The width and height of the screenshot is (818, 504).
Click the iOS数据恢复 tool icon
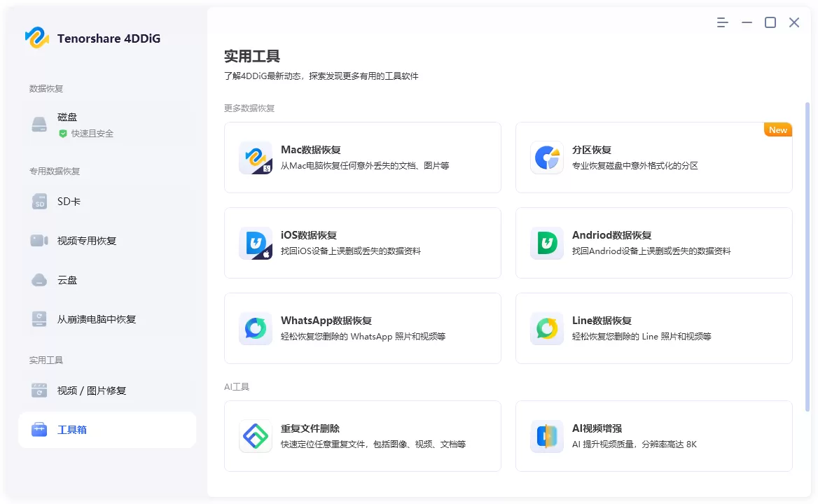255,242
